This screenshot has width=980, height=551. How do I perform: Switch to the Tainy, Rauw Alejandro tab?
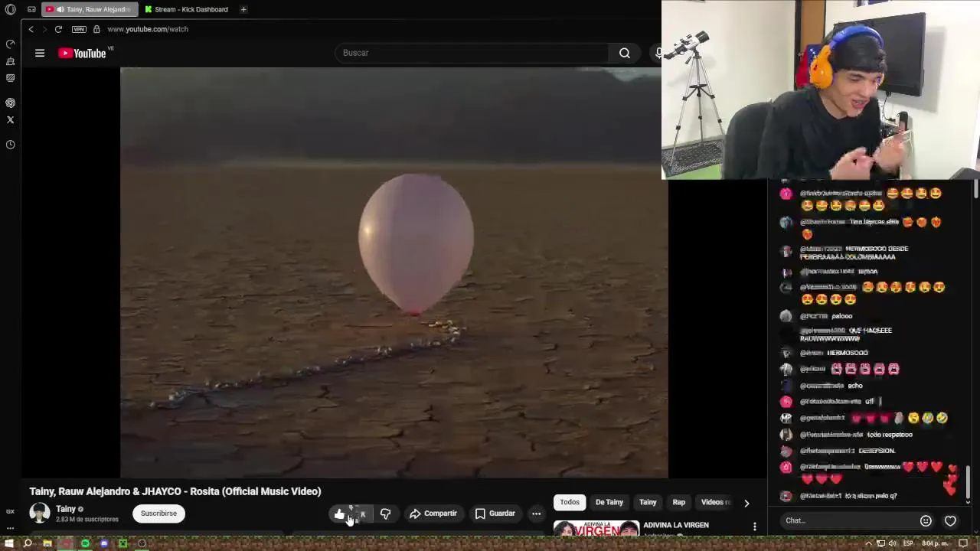tap(90, 9)
